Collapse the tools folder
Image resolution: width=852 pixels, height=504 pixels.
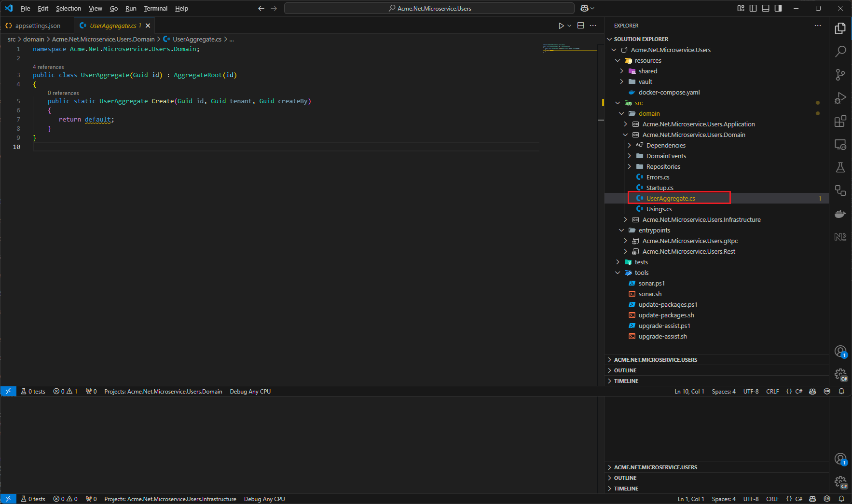[x=618, y=272]
